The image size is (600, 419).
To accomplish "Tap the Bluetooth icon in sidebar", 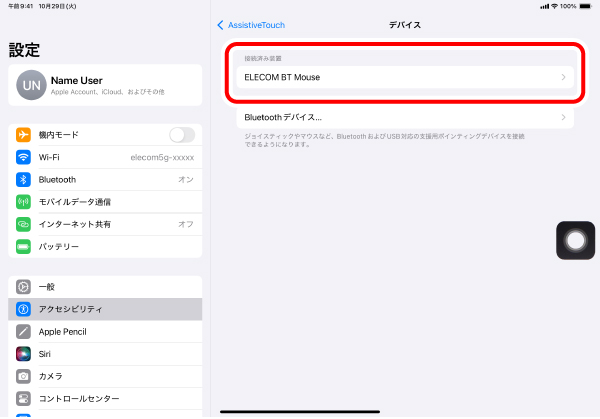I will tap(23, 179).
